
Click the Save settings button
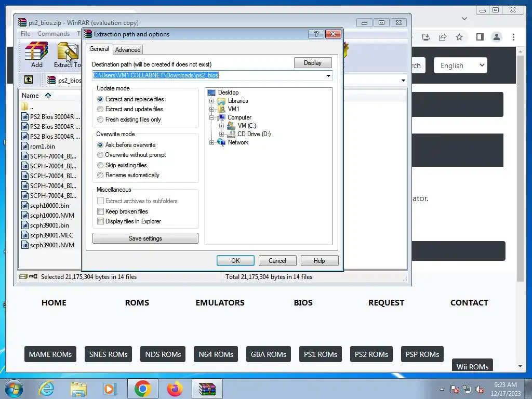click(x=145, y=238)
